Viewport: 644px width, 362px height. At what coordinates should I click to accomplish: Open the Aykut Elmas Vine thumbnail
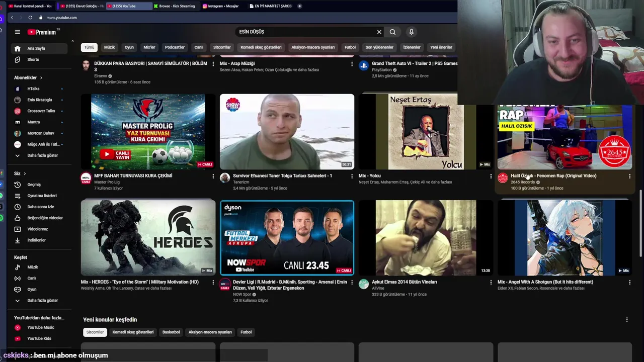(x=426, y=238)
